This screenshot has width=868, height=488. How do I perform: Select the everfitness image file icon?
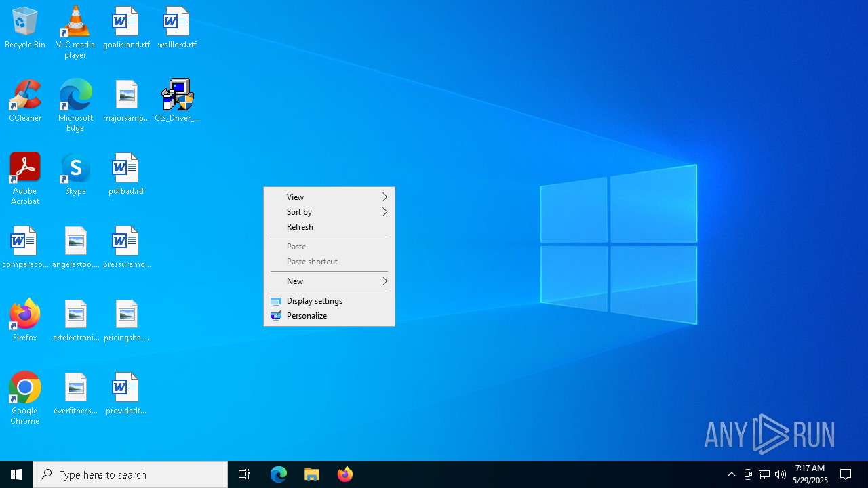pyautogui.click(x=75, y=394)
